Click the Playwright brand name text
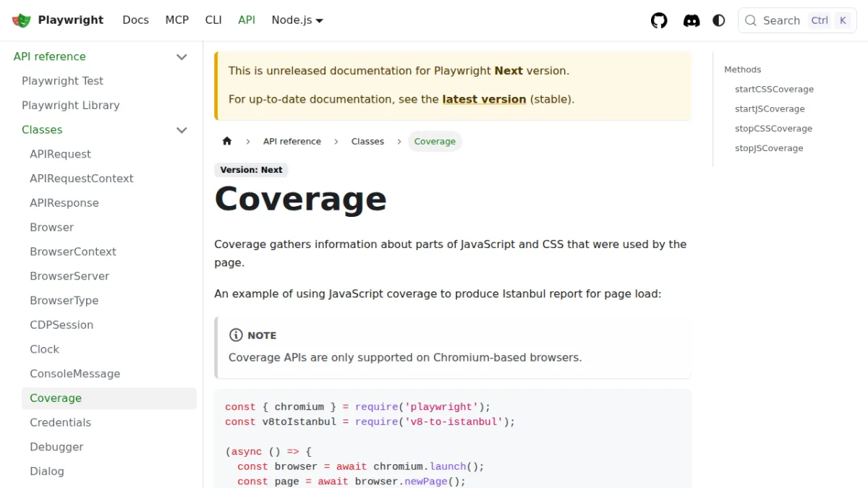The width and height of the screenshot is (868, 488). click(x=71, y=20)
